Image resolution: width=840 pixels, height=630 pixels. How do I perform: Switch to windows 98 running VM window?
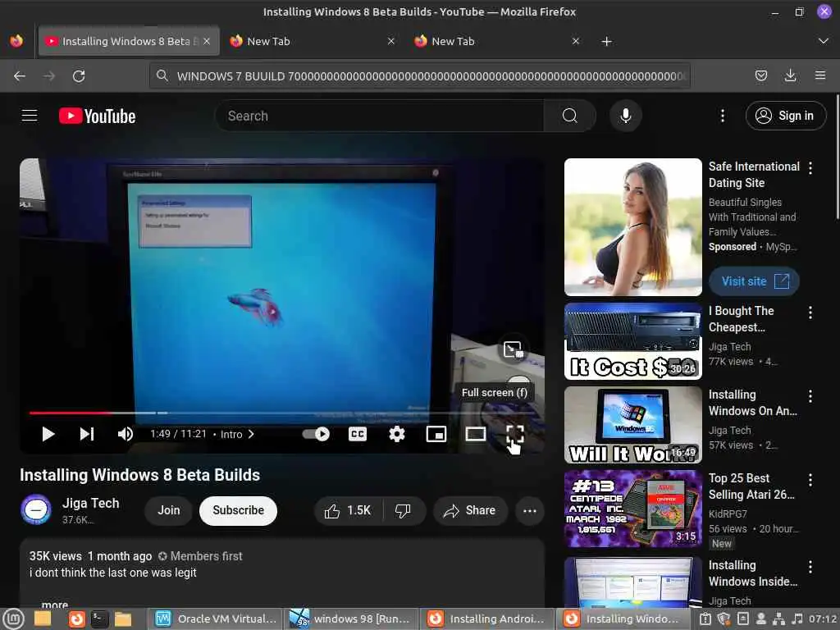coord(351,619)
